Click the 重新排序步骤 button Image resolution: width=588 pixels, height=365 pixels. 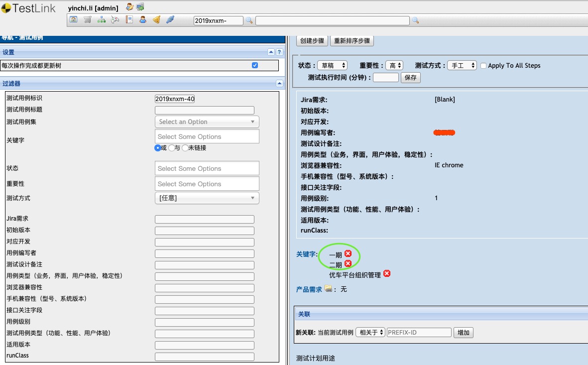click(x=352, y=40)
